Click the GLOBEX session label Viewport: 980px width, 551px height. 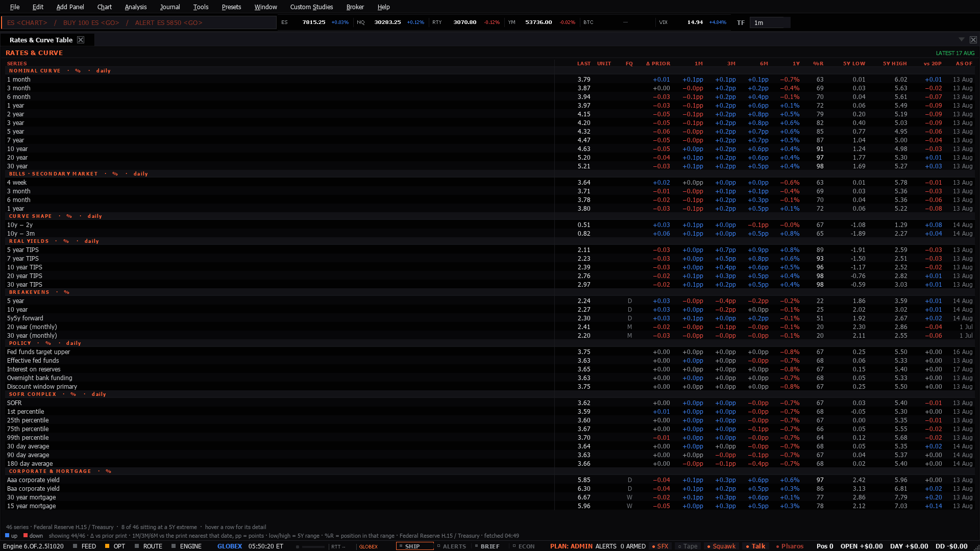pos(230,546)
